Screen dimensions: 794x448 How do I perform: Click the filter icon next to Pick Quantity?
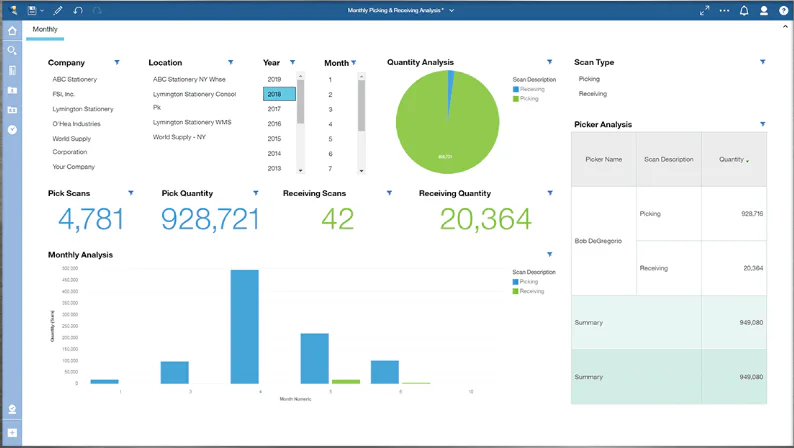(256, 193)
